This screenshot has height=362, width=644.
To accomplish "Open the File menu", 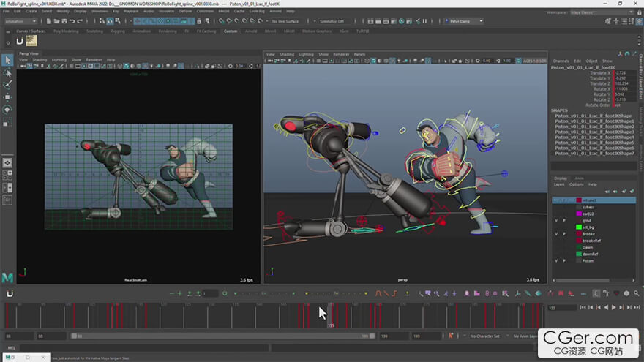I will point(6,11).
